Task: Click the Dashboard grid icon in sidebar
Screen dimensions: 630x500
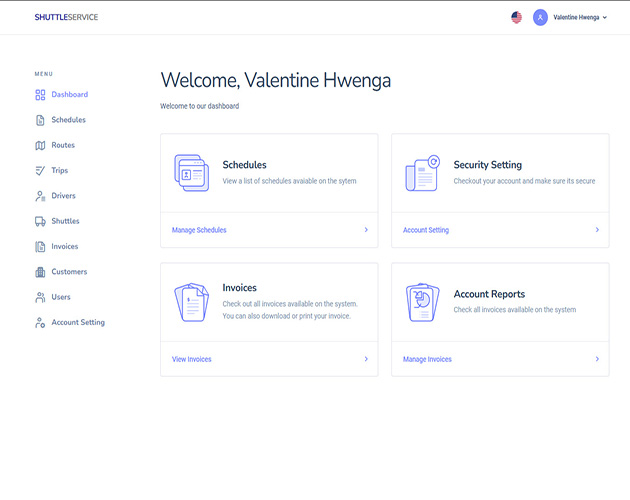Action: pyautogui.click(x=40, y=95)
